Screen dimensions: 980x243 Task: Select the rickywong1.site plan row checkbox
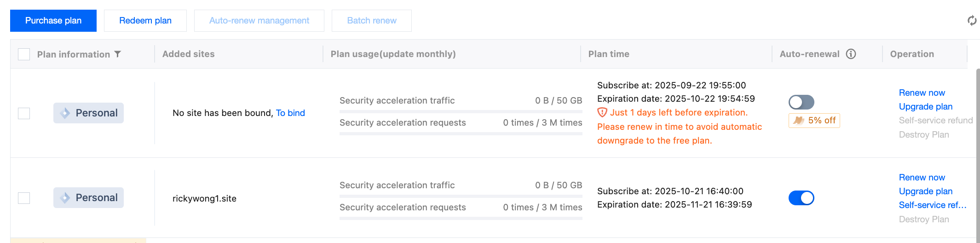pyautogui.click(x=24, y=198)
